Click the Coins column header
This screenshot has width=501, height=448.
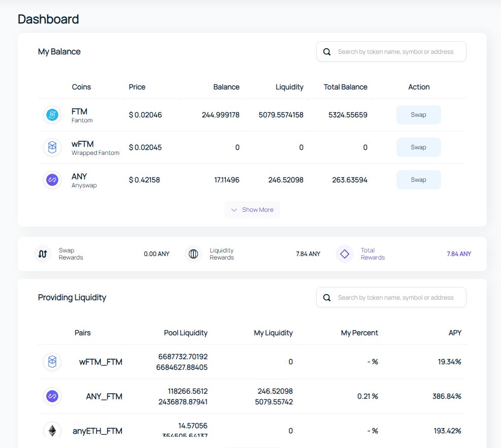click(81, 87)
